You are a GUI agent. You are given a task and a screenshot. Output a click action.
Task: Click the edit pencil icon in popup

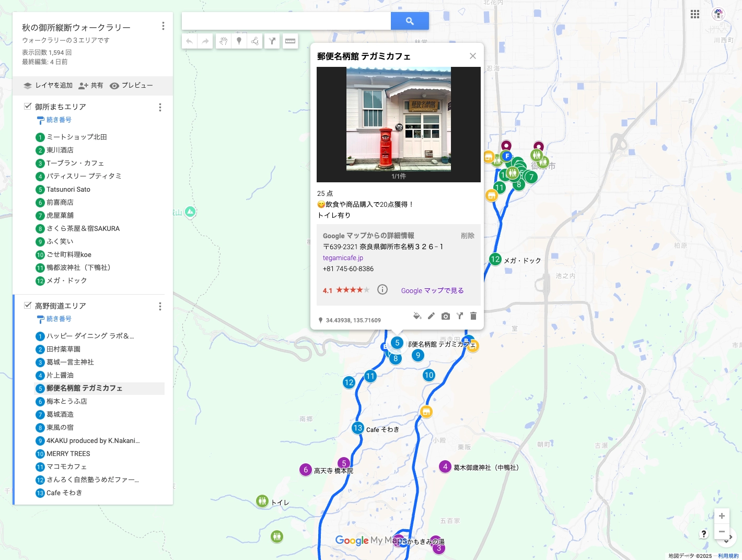coord(431,316)
